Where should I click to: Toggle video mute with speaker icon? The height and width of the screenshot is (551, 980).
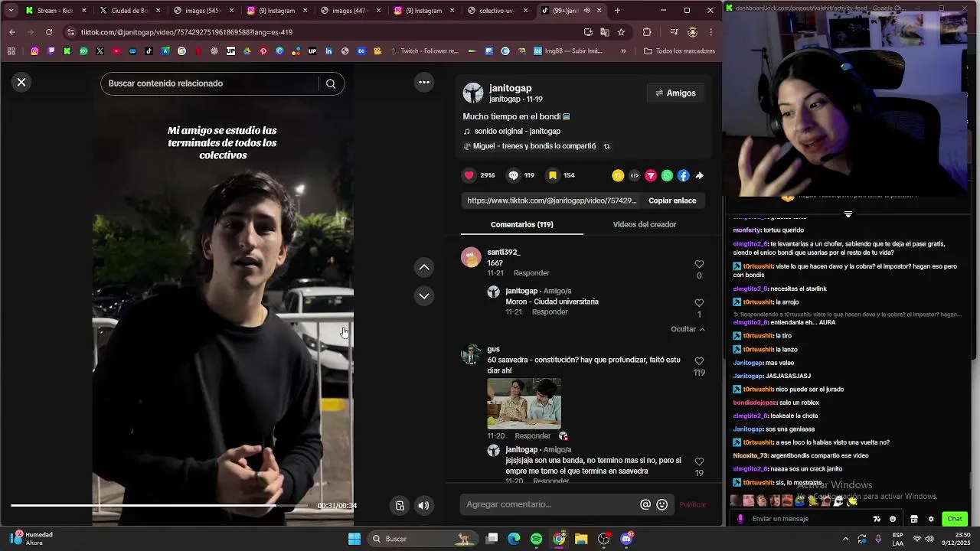click(423, 505)
